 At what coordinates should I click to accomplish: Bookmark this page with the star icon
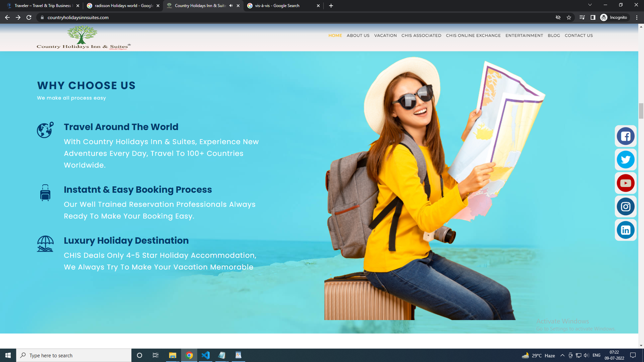point(569,17)
